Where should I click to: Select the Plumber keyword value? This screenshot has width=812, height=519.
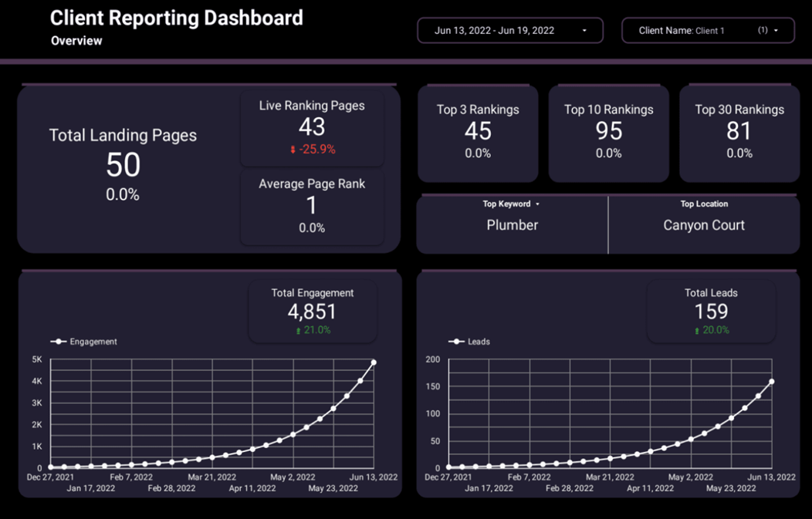[x=512, y=225]
